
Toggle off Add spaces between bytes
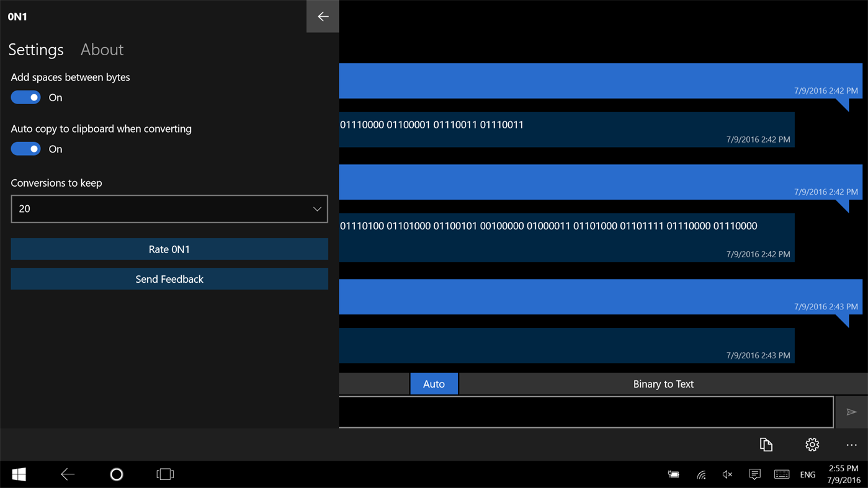point(25,97)
